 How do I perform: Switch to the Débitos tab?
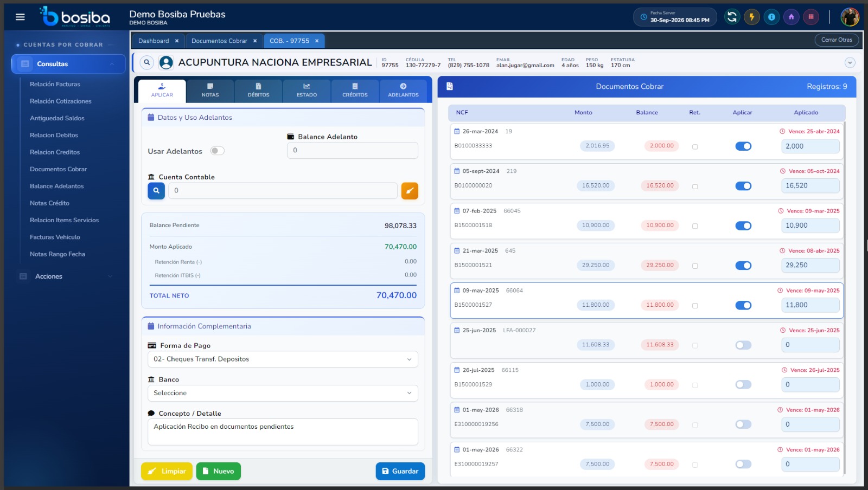point(258,91)
